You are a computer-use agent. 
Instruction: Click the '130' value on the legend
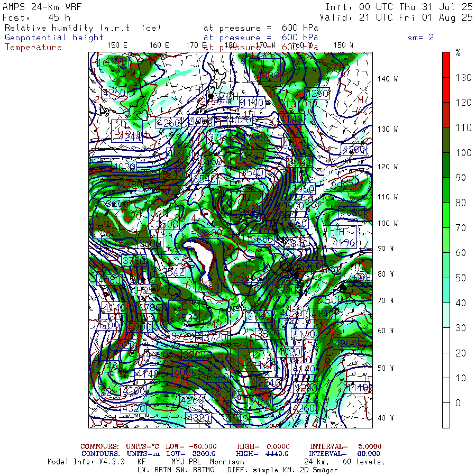pos(463,78)
